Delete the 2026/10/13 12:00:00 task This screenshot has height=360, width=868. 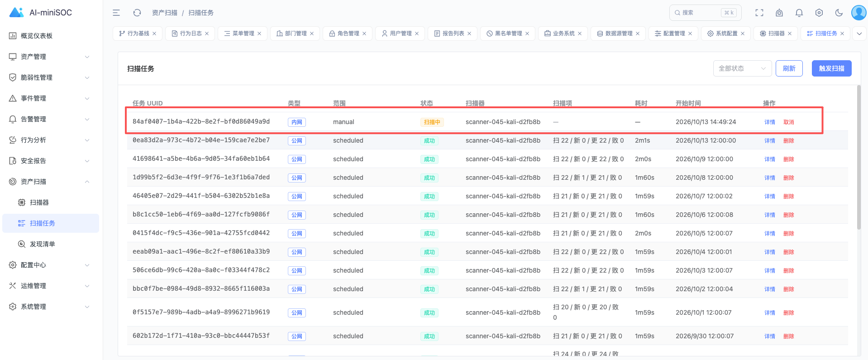[x=789, y=141]
